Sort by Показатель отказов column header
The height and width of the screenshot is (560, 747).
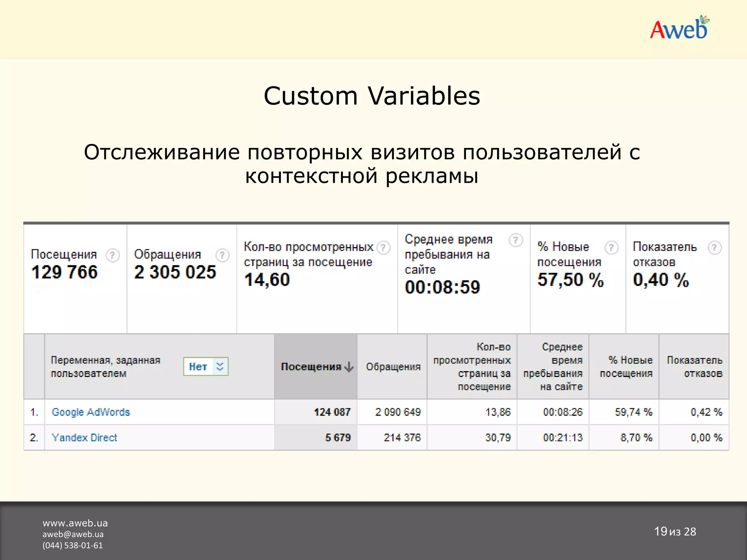694,366
